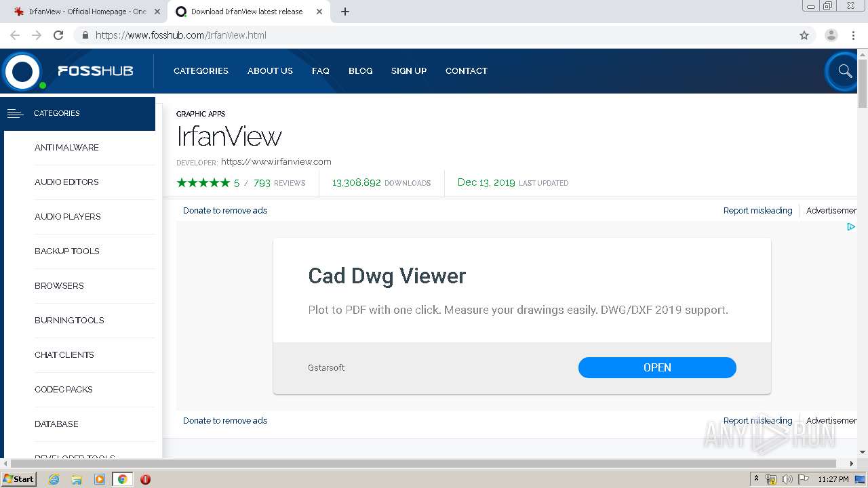Click the Cad Dwg Viewer ad title
868x488 pixels.
click(x=387, y=276)
